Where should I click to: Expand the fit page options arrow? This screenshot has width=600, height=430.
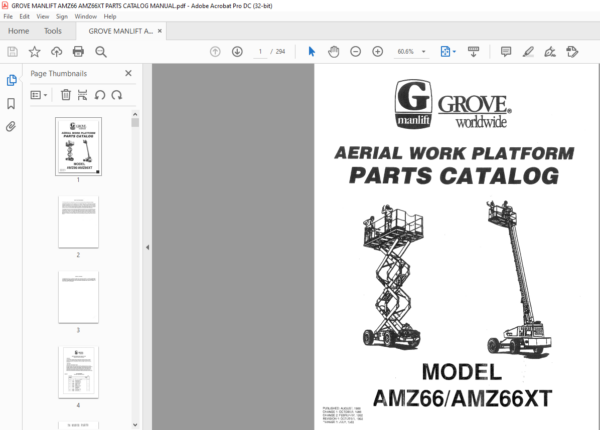(x=454, y=52)
